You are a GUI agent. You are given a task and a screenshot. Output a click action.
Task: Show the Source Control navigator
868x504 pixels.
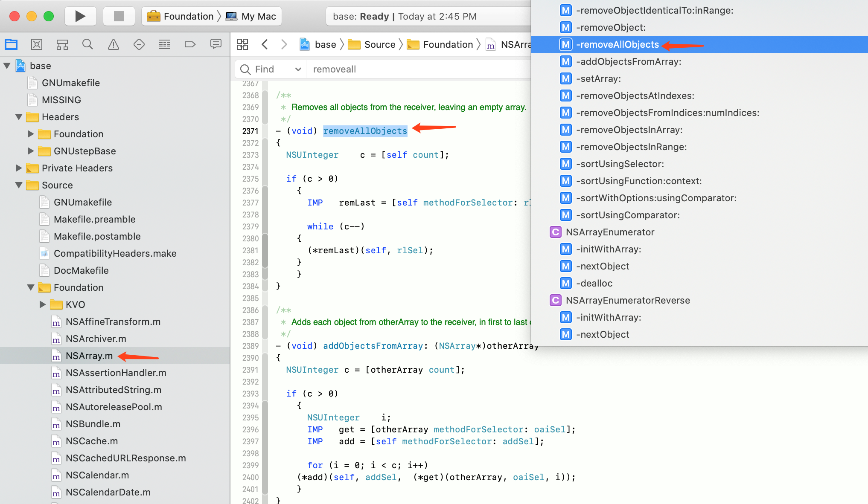37,44
